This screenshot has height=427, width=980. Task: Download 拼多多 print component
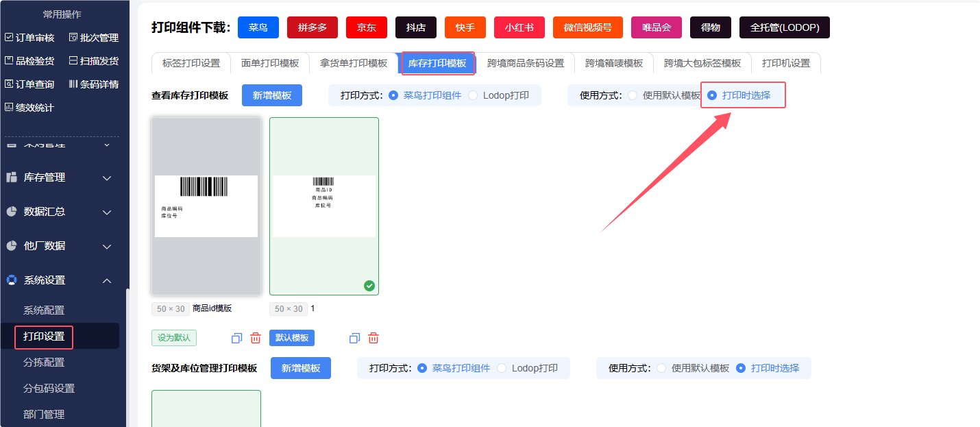click(x=313, y=27)
